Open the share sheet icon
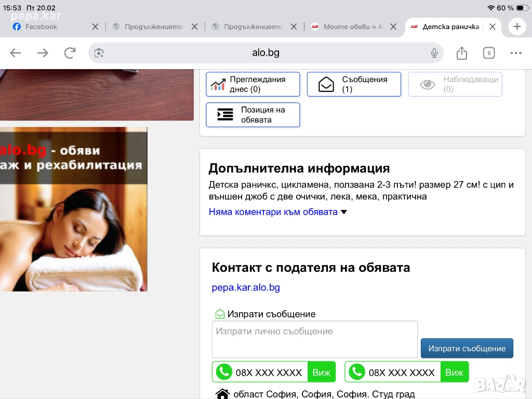 coord(462,53)
